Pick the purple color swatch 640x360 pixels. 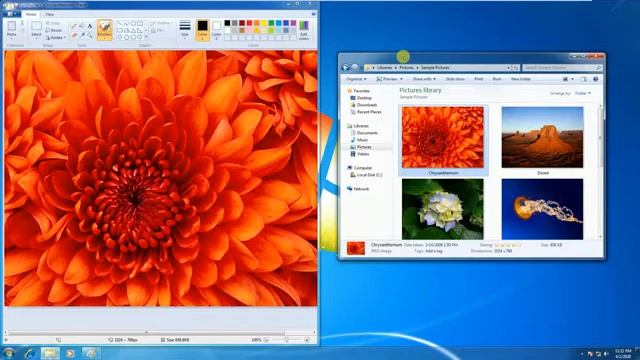coord(293,23)
